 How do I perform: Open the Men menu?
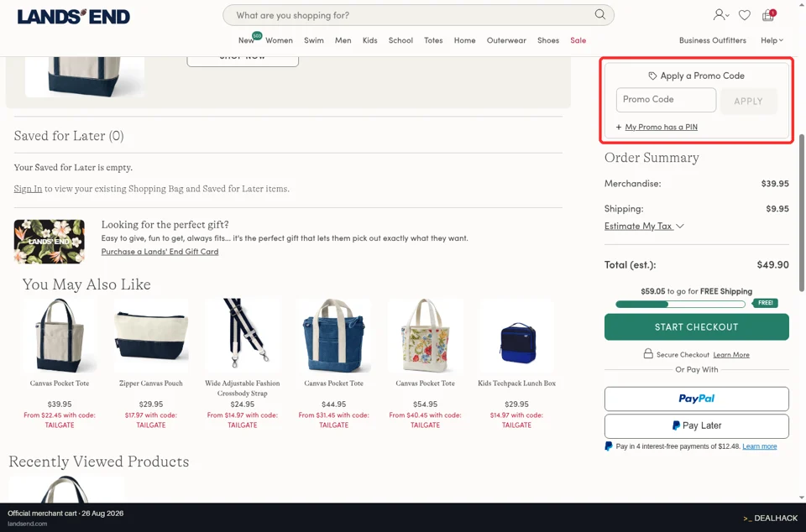click(343, 40)
